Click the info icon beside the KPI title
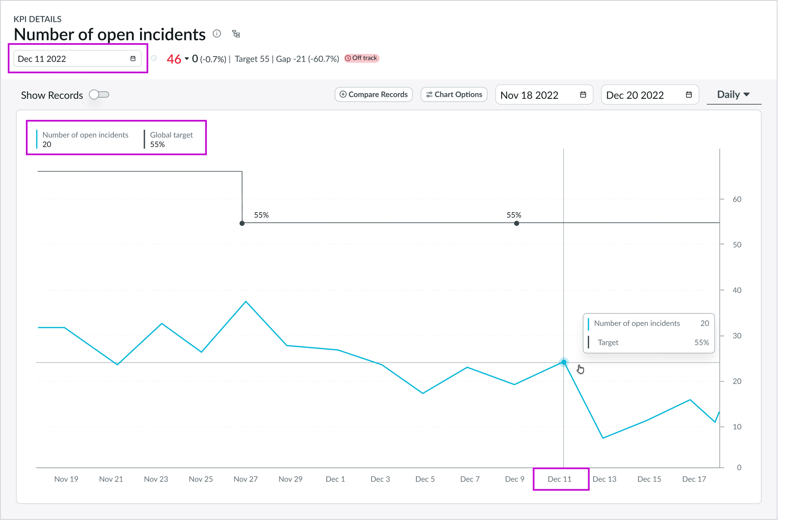The image size is (812, 520). point(217,34)
